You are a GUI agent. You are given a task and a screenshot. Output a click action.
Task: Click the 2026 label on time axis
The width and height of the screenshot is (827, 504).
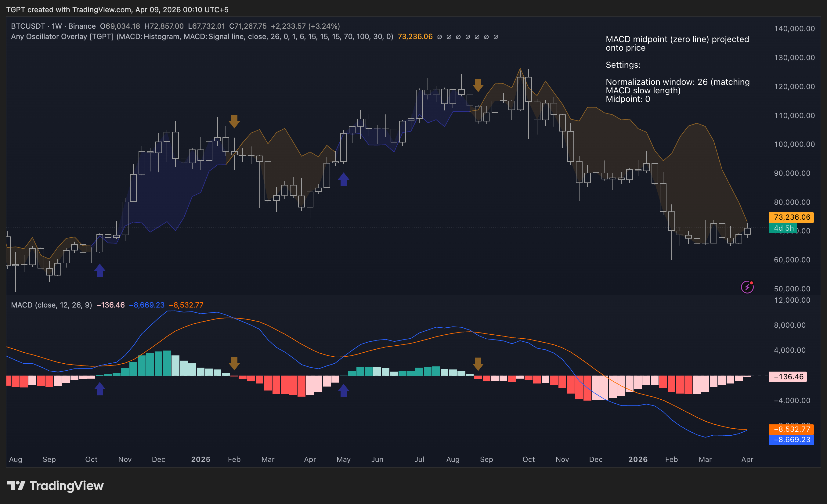[638, 459]
